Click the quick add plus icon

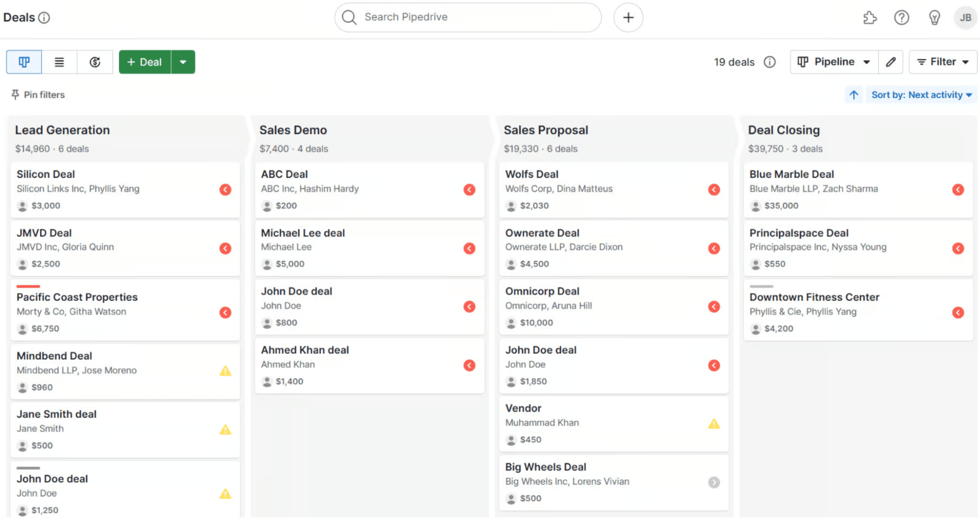click(628, 18)
